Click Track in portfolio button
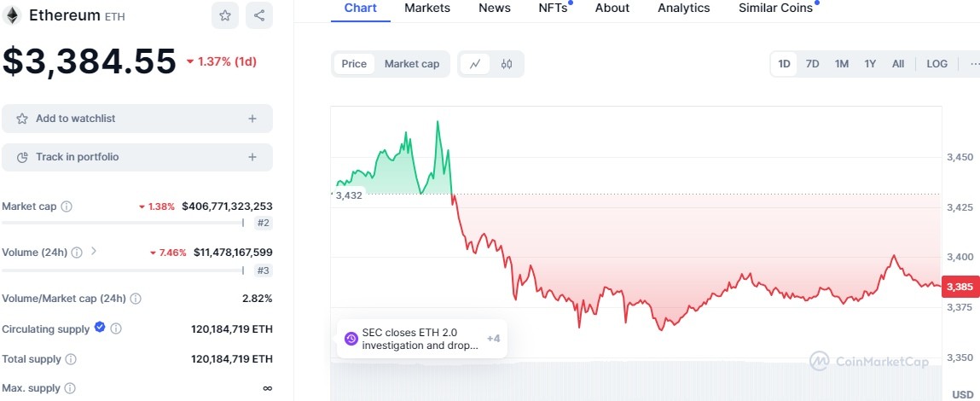Screen dimensions: 980x401 click(137, 157)
